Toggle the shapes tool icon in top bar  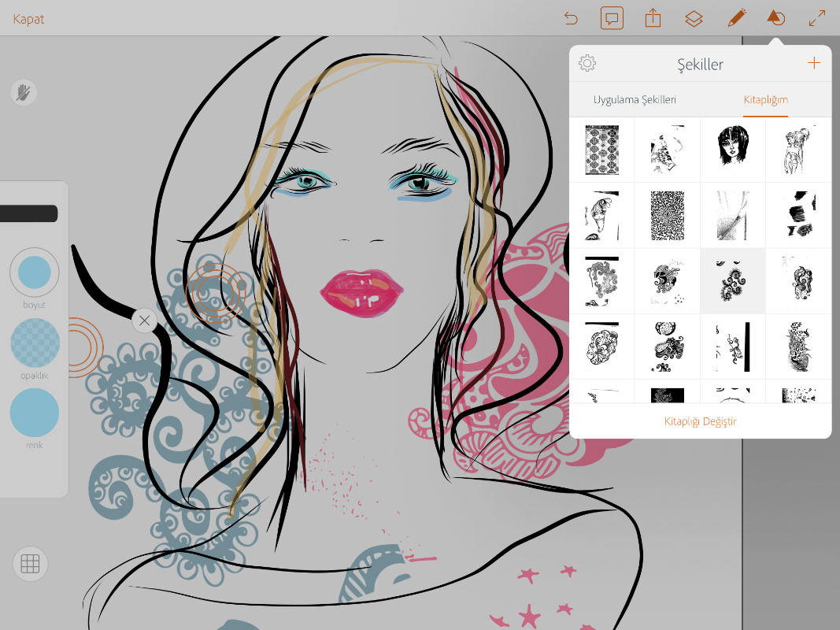[x=775, y=18]
